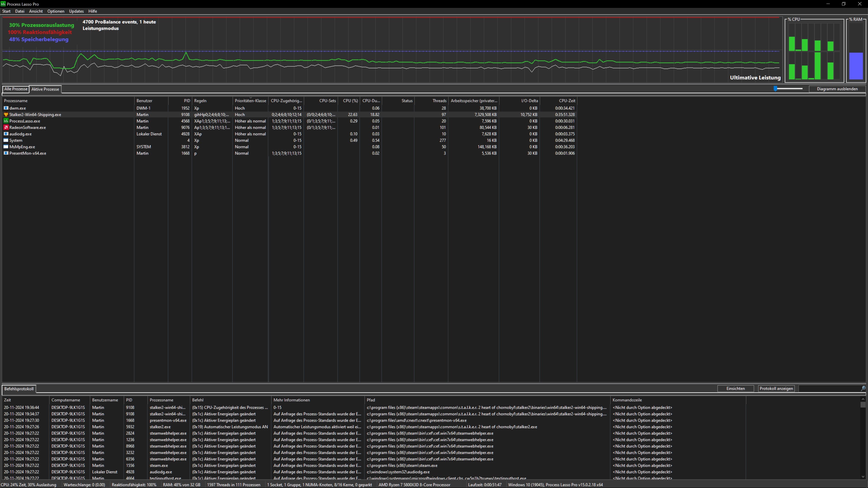Screen dimensions: 868x488
Task: Click 'Diagramm ausblenden' button
Action: coord(837,89)
